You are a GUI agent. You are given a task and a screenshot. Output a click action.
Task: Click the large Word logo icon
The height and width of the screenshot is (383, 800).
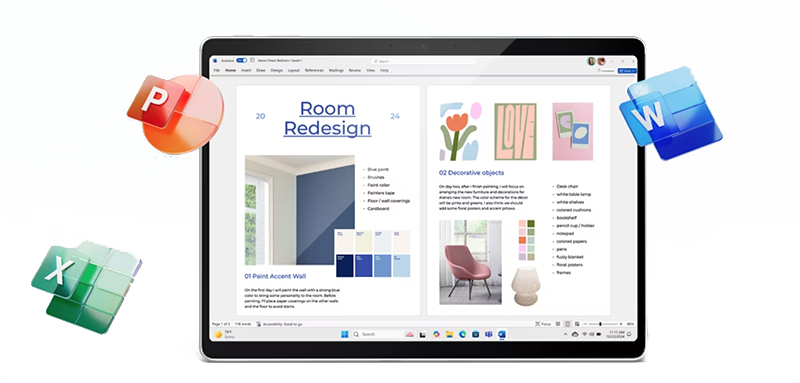[x=670, y=113]
